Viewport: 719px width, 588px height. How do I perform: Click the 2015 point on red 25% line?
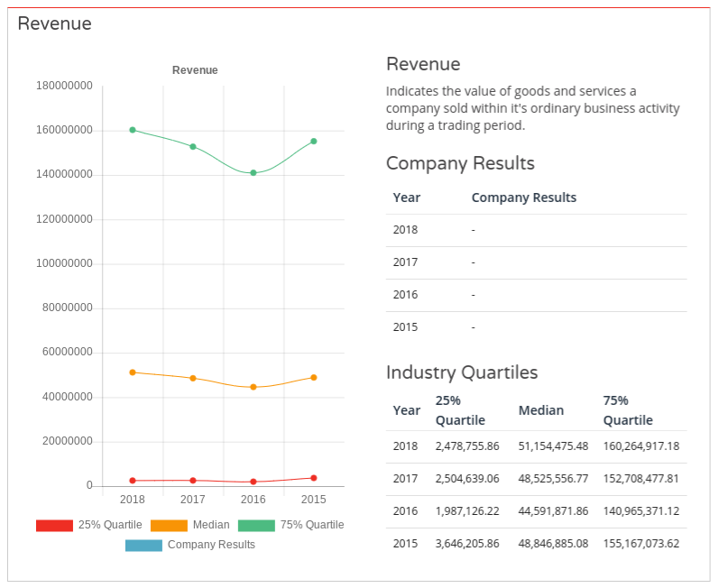click(314, 478)
